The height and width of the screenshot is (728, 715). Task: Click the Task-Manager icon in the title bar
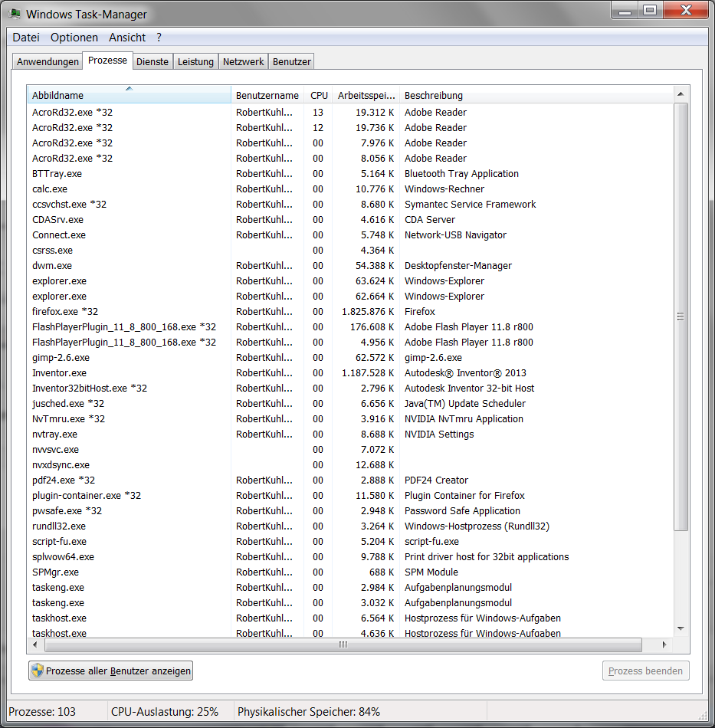[x=13, y=13]
